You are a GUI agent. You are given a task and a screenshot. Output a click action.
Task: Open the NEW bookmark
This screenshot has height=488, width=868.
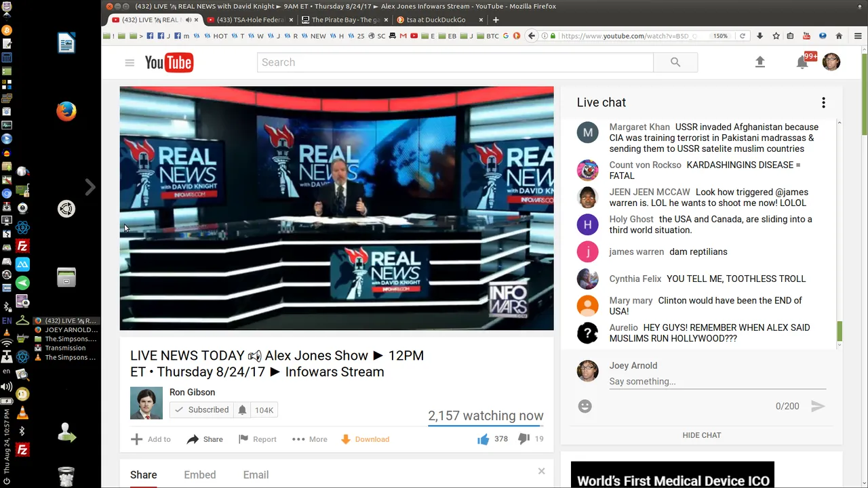coord(314,36)
